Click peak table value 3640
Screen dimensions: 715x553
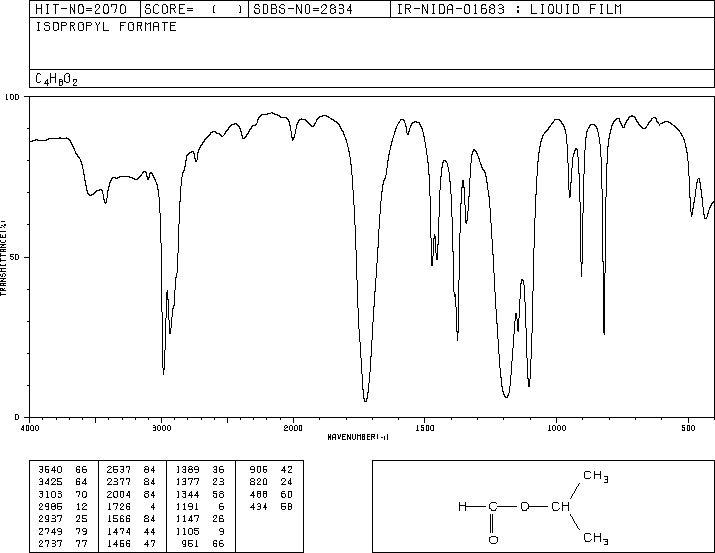point(50,470)
